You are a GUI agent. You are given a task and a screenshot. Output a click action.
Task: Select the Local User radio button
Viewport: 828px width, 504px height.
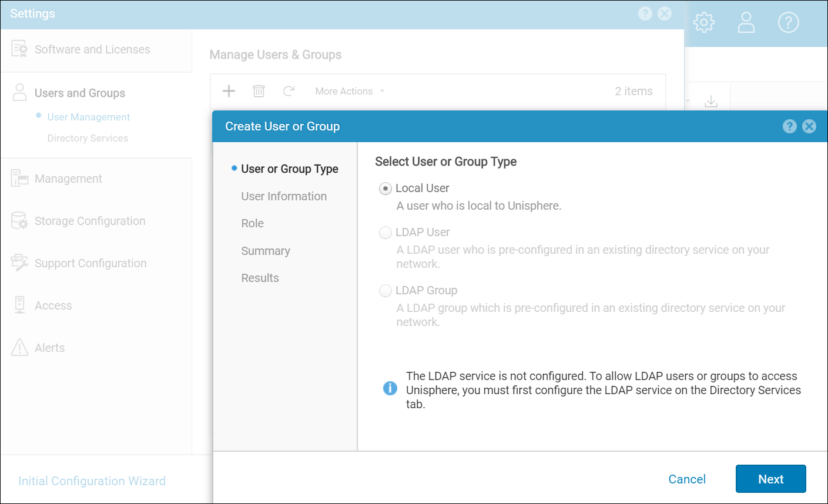[385, 189]
